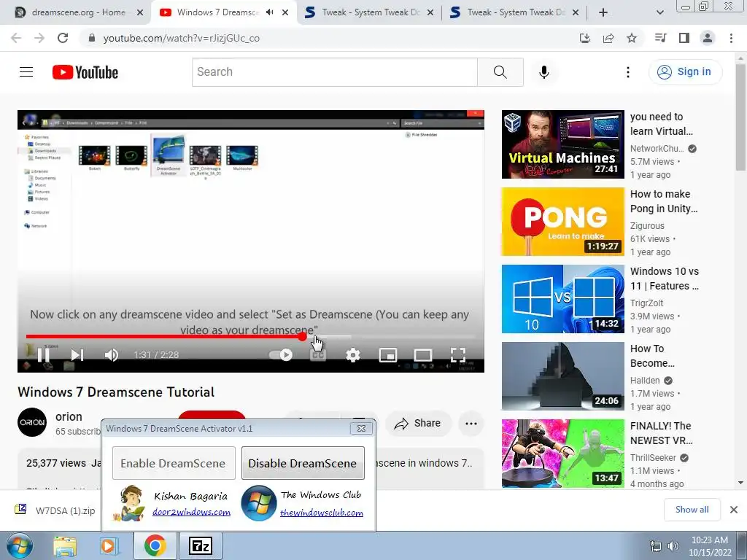This screenshot has width=747, height=560.
Task: Toggle closed captions CC button
Action: [318, 355]
